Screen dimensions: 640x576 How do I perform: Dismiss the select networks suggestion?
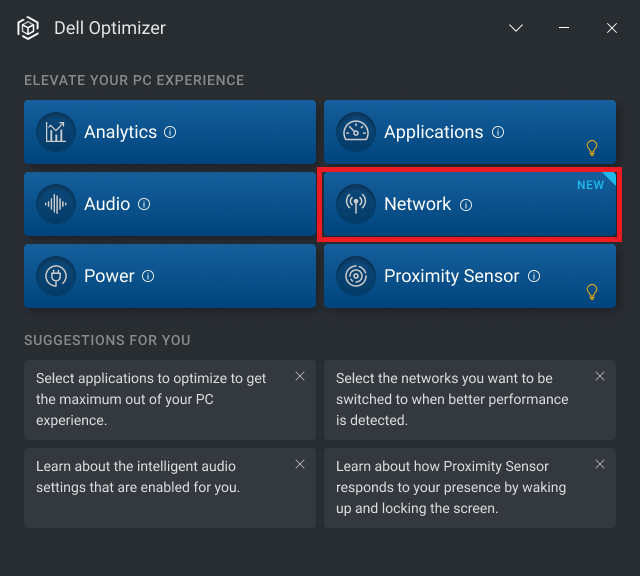[600, 376]
